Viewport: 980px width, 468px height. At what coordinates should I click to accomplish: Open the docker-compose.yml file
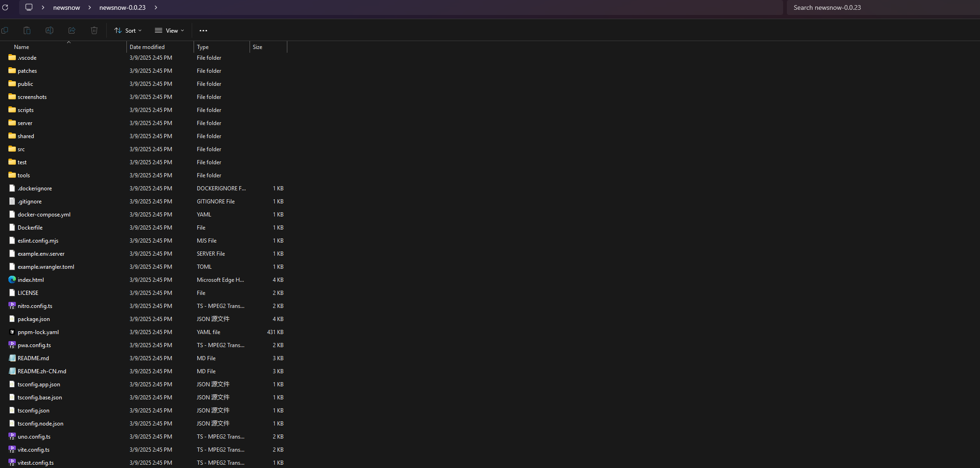tap(44, 214)
